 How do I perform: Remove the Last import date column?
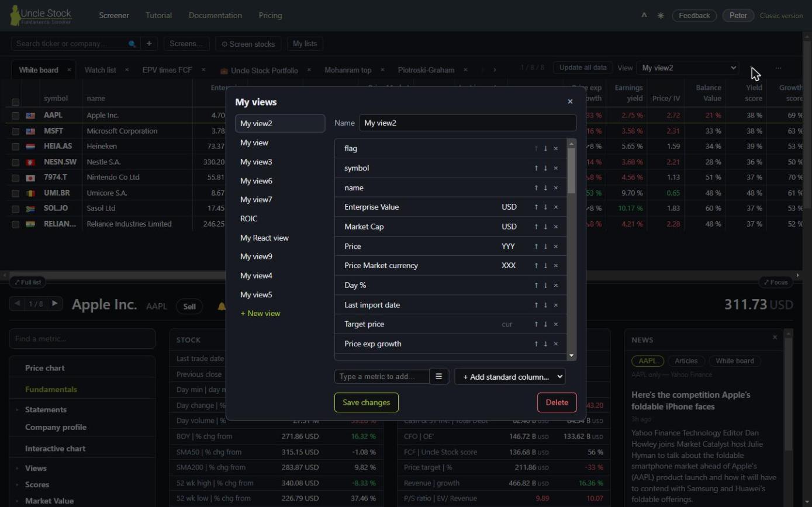[x=555, y=305]
